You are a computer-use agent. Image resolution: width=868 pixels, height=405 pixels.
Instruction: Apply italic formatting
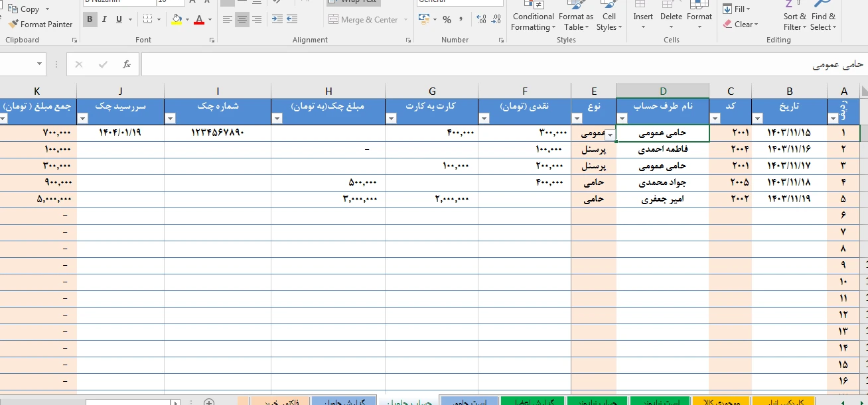point(105,20)
